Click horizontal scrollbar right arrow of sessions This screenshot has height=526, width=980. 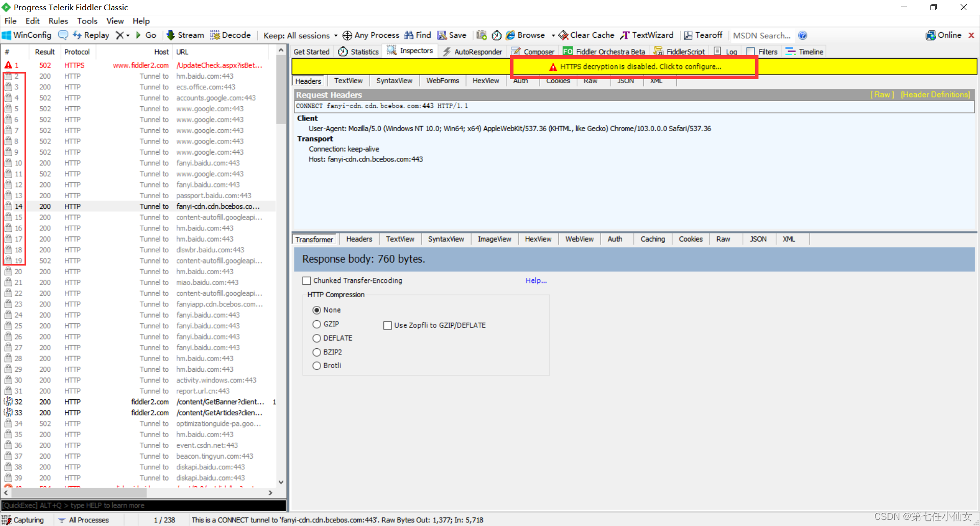(271, 493)
